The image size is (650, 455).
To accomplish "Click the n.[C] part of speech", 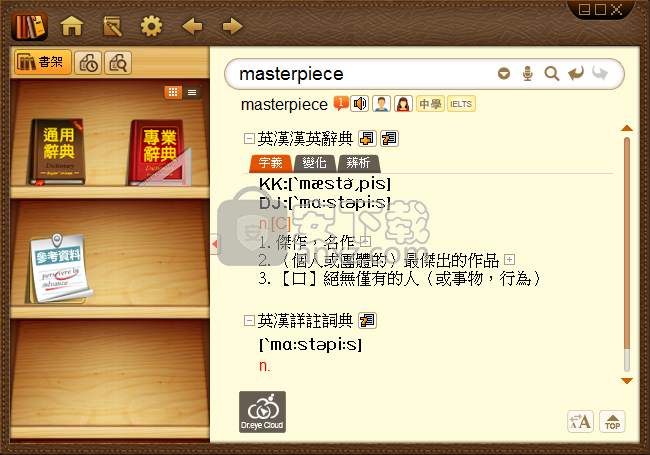I will coord(274,224).
